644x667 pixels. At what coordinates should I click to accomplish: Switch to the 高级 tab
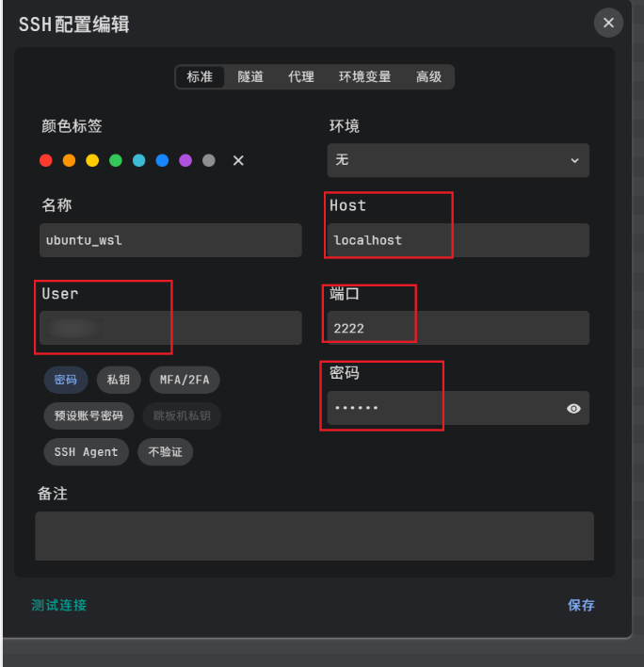pos(428,77)
